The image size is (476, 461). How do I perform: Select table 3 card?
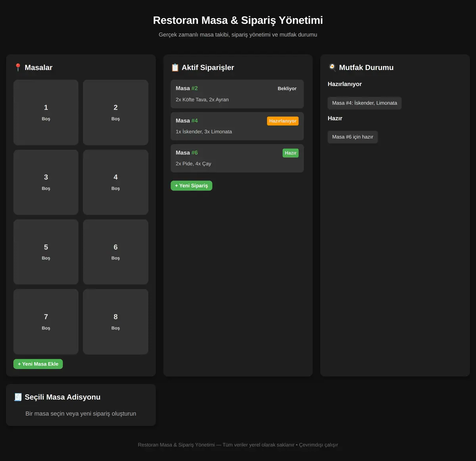46,182
